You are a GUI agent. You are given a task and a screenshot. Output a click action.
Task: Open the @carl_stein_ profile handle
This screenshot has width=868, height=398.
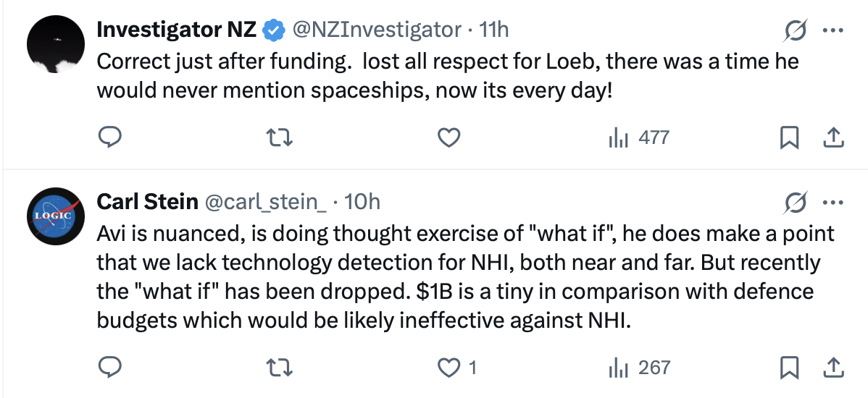point(267,202)
